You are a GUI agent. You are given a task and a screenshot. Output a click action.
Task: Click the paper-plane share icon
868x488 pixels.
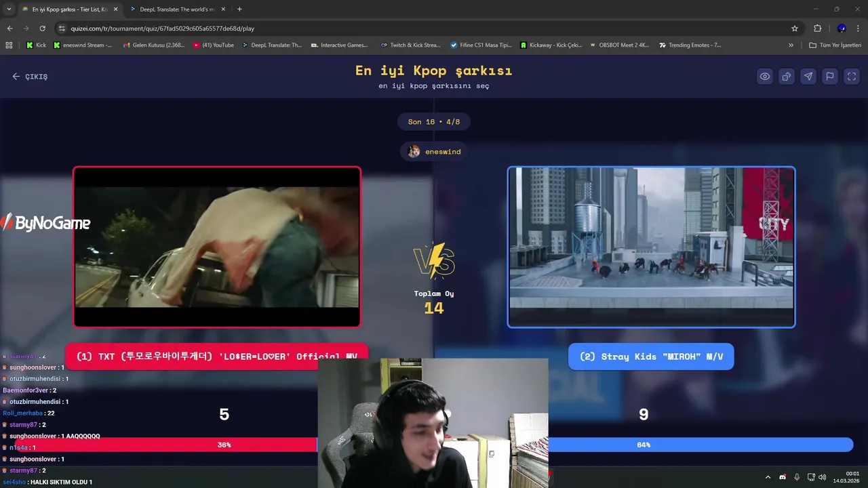point(808,77)
